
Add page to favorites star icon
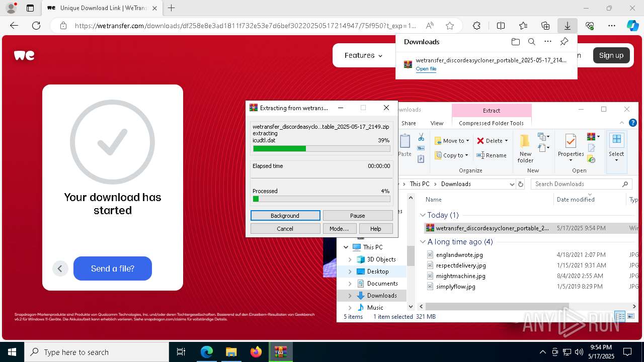pos(450,26)
